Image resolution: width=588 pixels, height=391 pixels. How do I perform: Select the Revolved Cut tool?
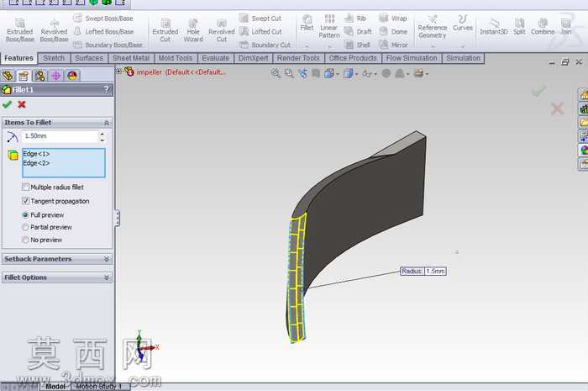click(221, 30)
